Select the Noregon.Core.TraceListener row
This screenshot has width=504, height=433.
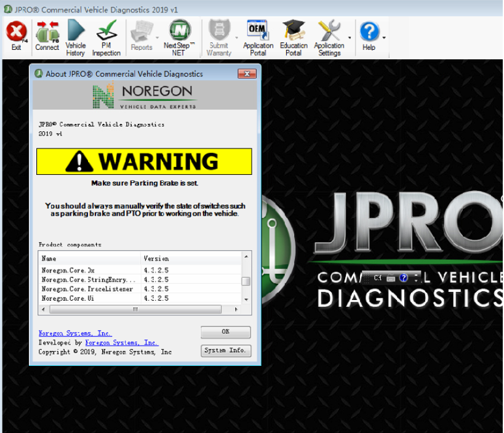tap(140, 289)
